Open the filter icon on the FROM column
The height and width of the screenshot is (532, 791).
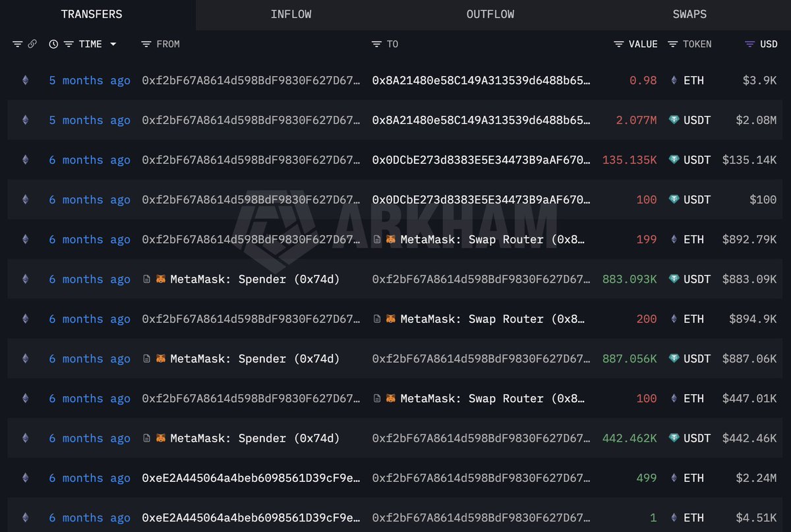click(x=146, y=44)
